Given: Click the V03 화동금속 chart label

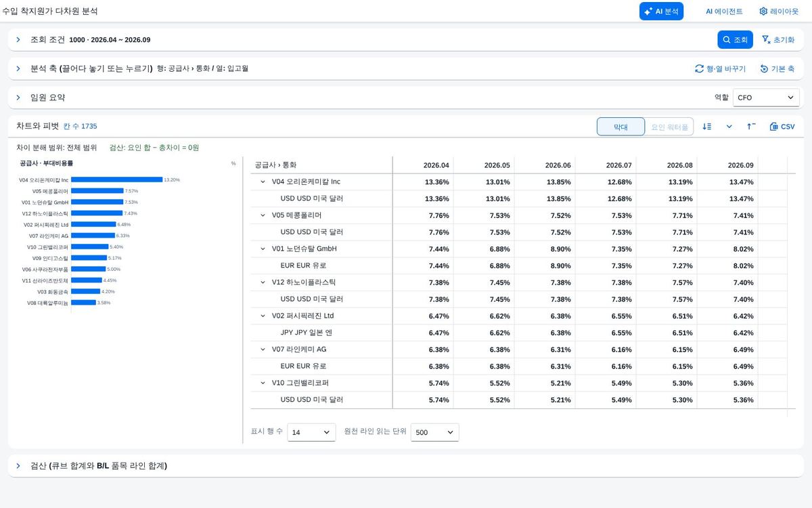Looking at the screenshot, I should [x=53, y=291].
